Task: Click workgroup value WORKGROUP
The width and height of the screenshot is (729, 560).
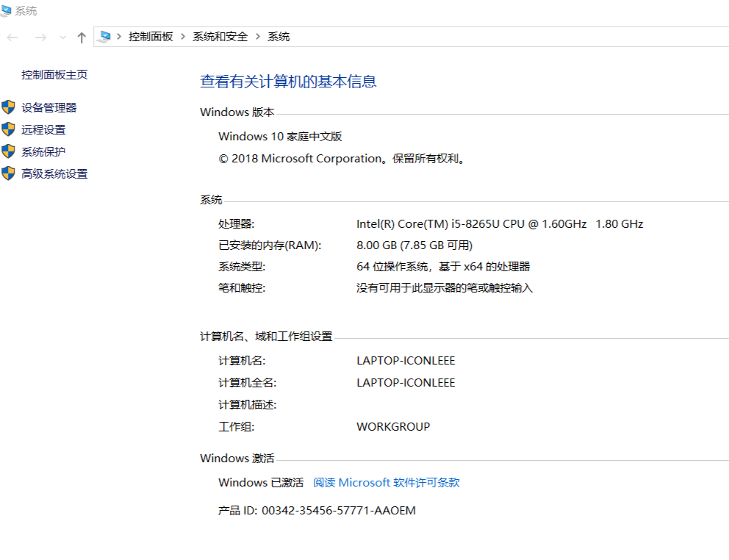Action: click(393, 427)
